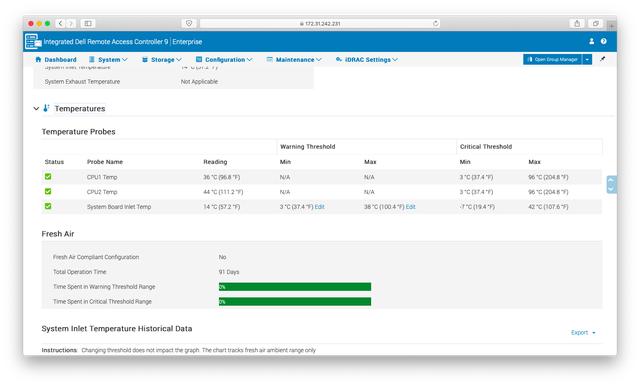Click CPU2 Temp green status checkbox
The width and height of the screenshot is (640, 386).
[48, 191]
